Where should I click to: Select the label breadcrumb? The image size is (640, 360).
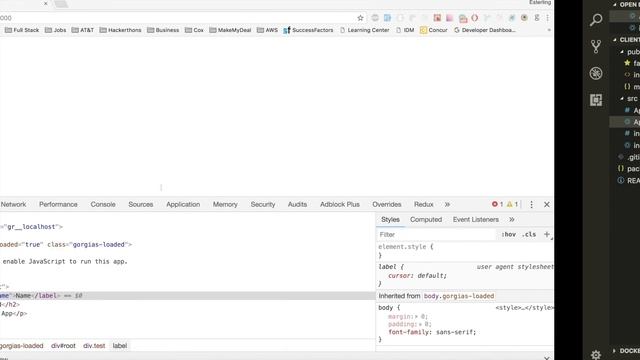[x=120, y=346]
